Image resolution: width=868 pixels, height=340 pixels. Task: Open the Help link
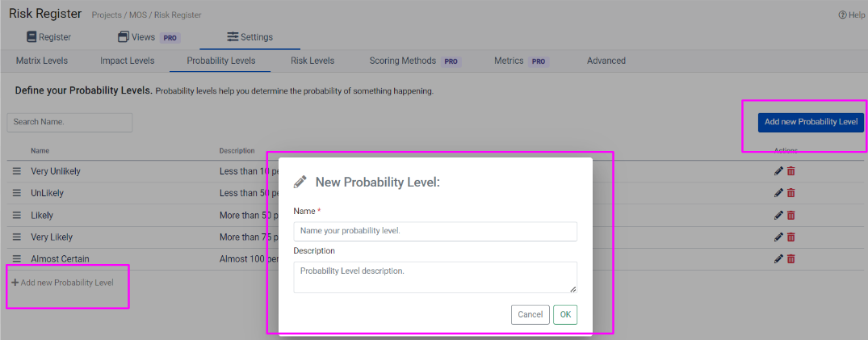[x=851, y=15]
